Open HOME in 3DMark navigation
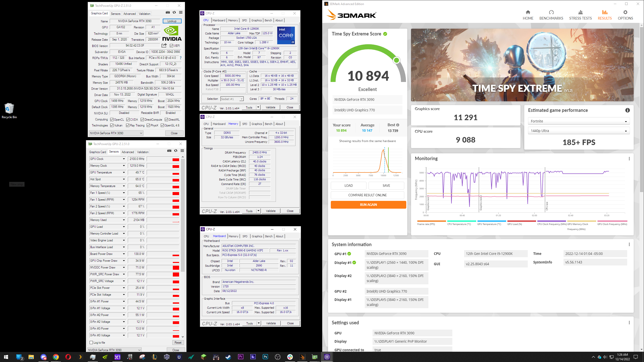The width and height of the screenshot is (644, 362). click(528, 15)
